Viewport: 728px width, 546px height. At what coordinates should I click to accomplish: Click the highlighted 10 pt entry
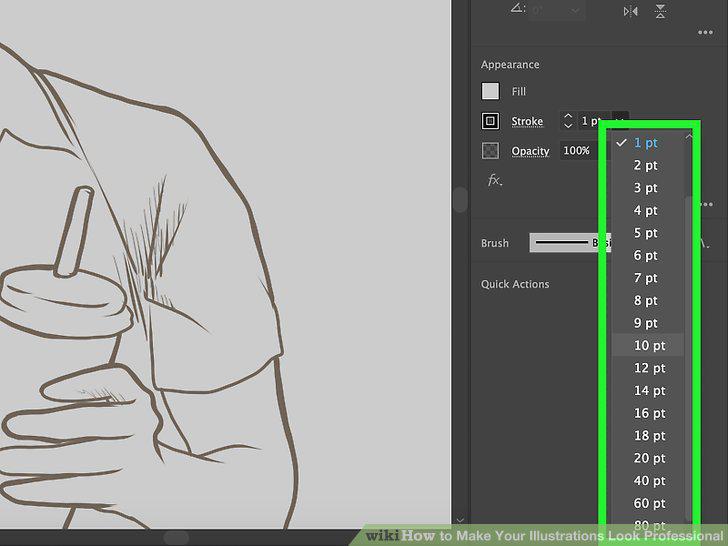click(x=648, y=345)
